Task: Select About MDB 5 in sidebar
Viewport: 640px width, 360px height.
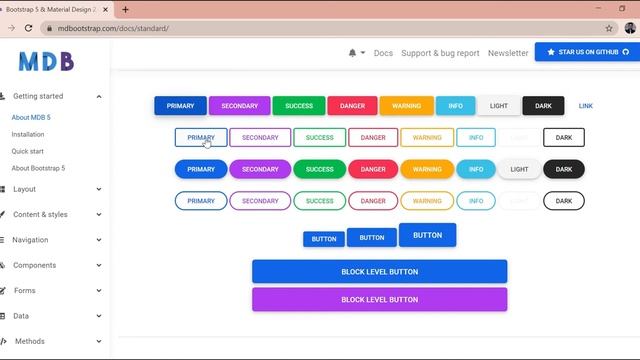Action: [x=31, y=117]
